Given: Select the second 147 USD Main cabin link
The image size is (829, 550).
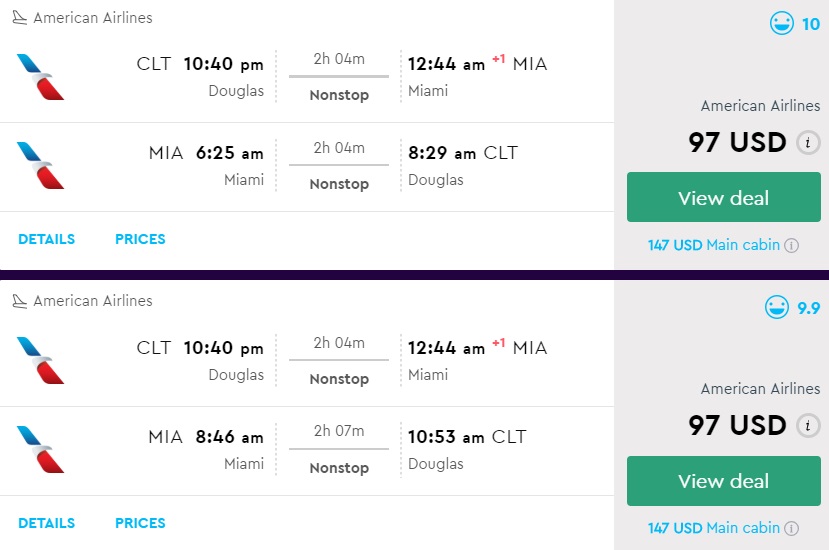Looking at the screenshot, I should tap(714, 528).
